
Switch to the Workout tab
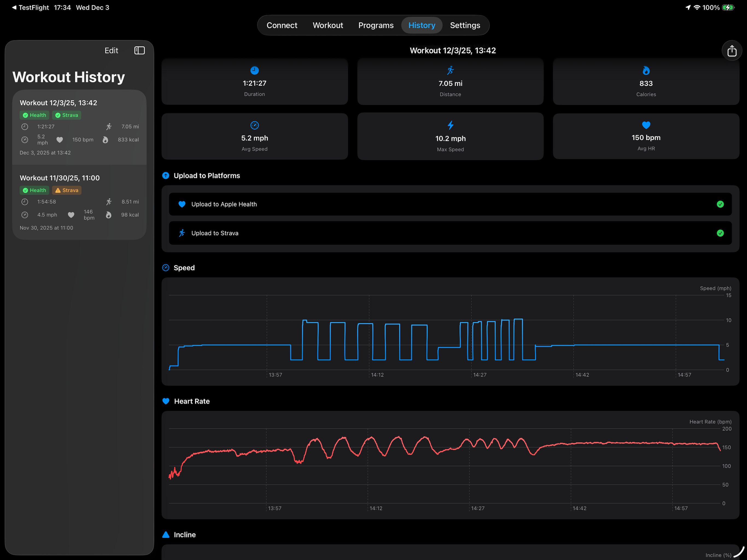328,25
